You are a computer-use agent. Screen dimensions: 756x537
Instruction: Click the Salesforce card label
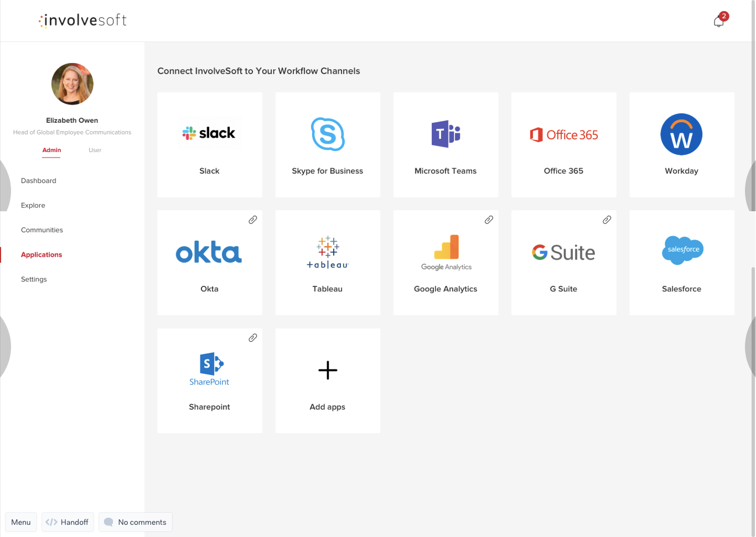tap(681, 289)
